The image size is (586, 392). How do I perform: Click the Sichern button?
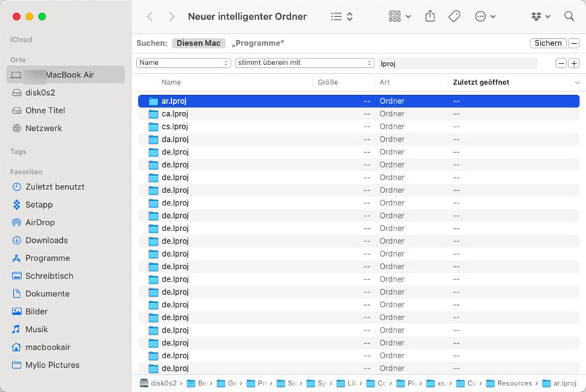coord(548,43)
